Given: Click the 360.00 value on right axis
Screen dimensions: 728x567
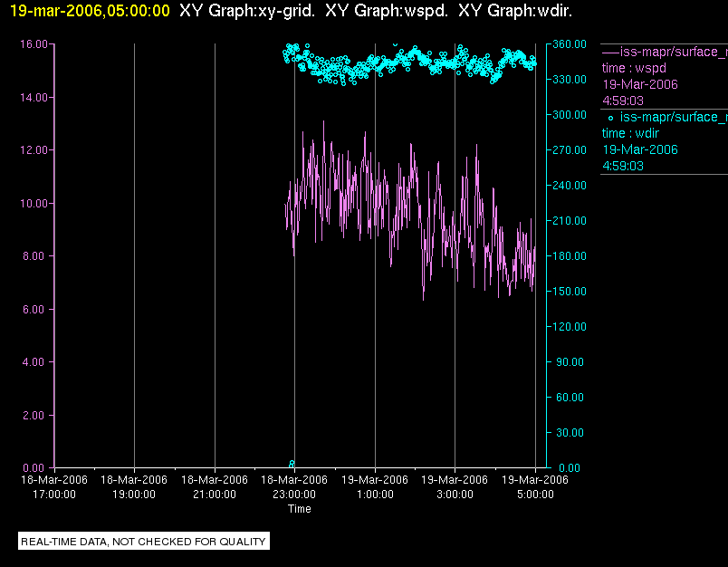Looking at the screenshot, I should (x=570, y=44).
